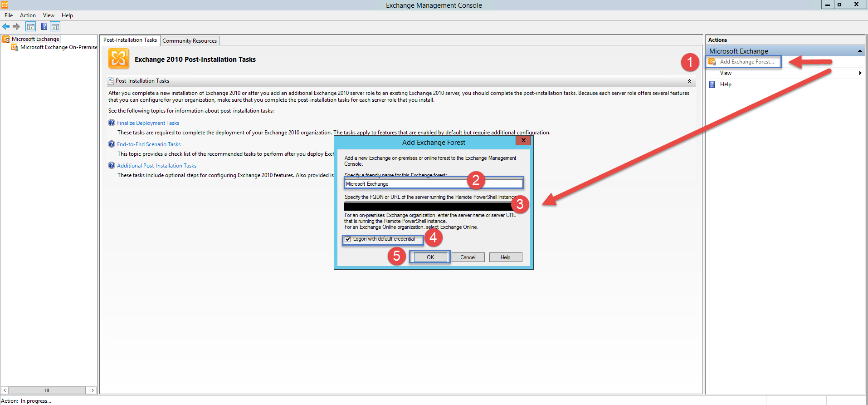Click the Forward arrow toolbar icon

pyautogui.click(x=16, y=27)
